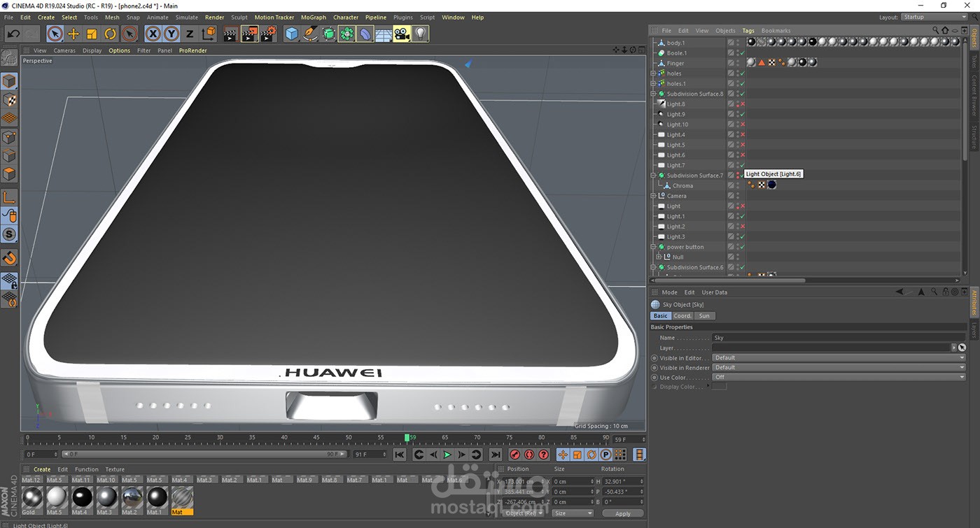Click the timeline playhead at frame 59
The height and width of the screenshot is (528, 980).
tap(407, 438)
